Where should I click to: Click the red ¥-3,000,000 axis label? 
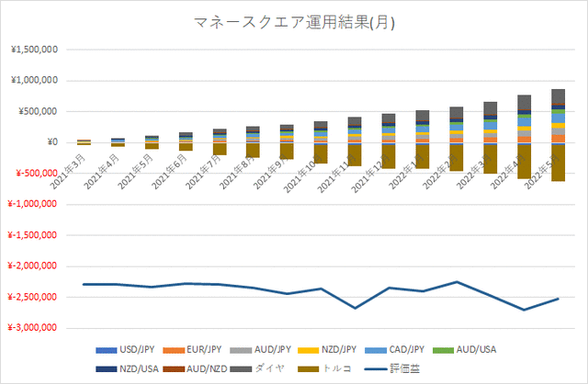pyautogui.click(x=33, y=328)
